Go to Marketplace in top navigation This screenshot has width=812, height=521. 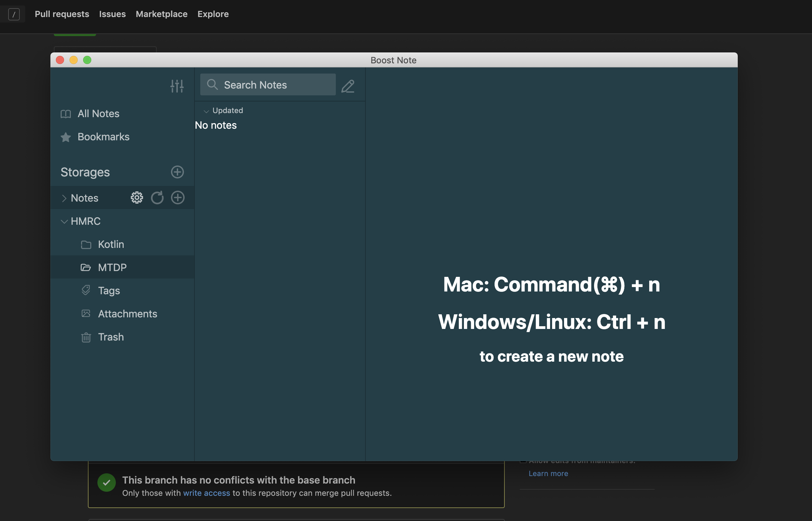coord(161,14)
